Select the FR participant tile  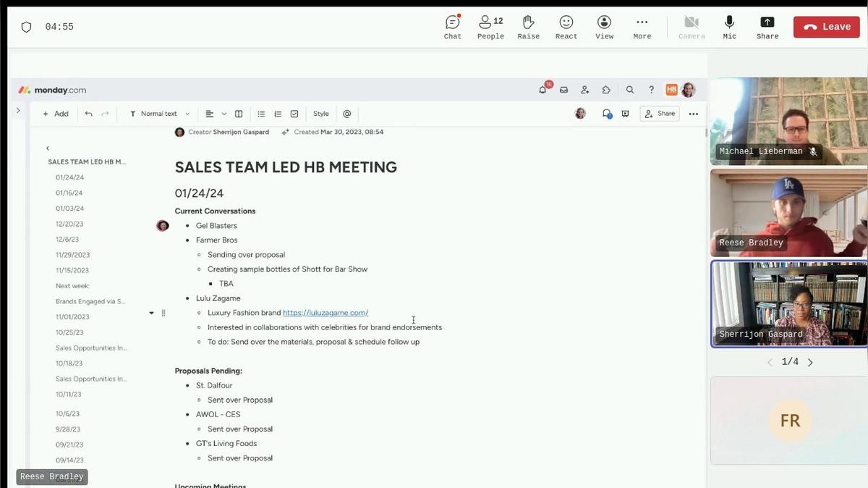click(789, 420)
